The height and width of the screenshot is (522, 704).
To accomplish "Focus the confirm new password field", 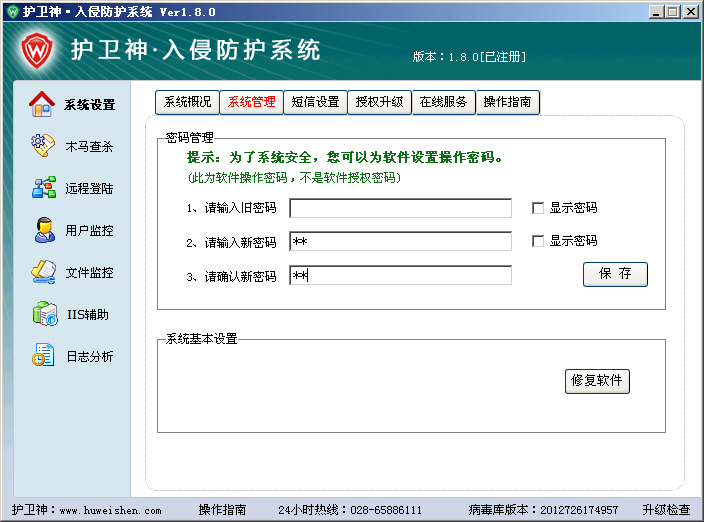I will pyautogui.click(x=400, y=275).
